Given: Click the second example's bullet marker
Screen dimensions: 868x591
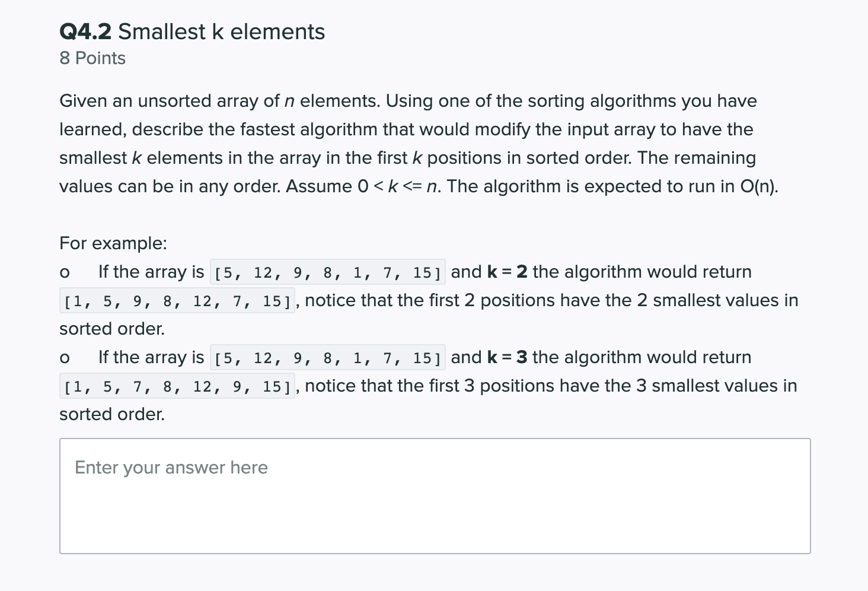Looking at the screenshot, I should pos(65,358).
